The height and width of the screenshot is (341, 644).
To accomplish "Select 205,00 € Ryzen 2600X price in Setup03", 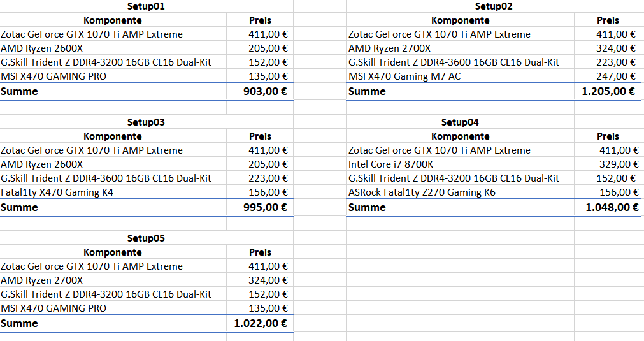I will click(259, 164).
